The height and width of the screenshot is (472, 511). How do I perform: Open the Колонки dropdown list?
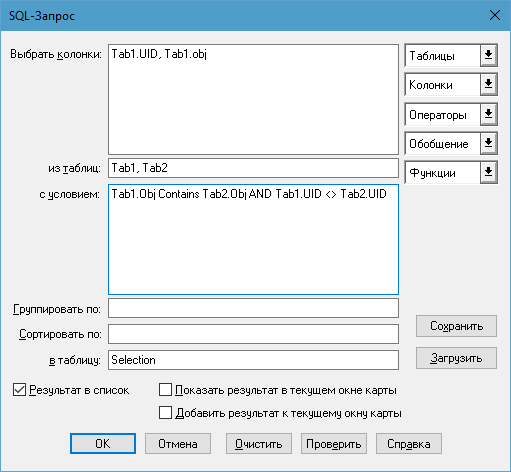(x=451, y=84)
